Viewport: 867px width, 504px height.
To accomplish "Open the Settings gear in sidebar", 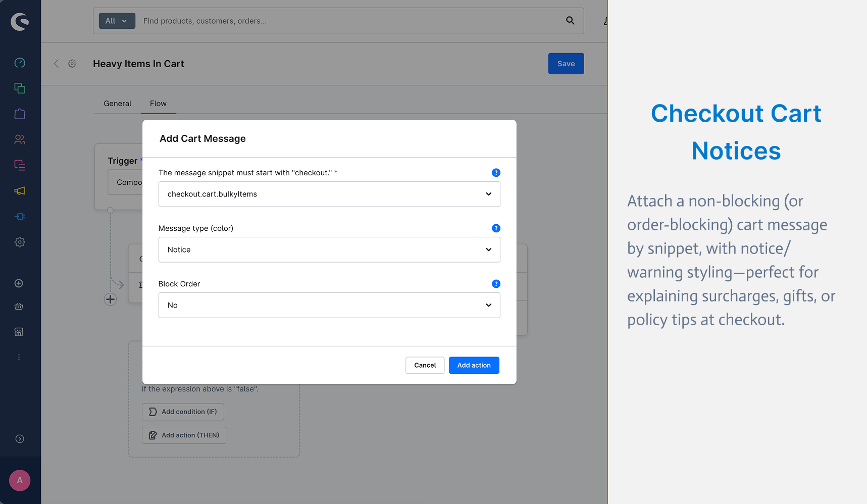I will click(x=20, y=242).
